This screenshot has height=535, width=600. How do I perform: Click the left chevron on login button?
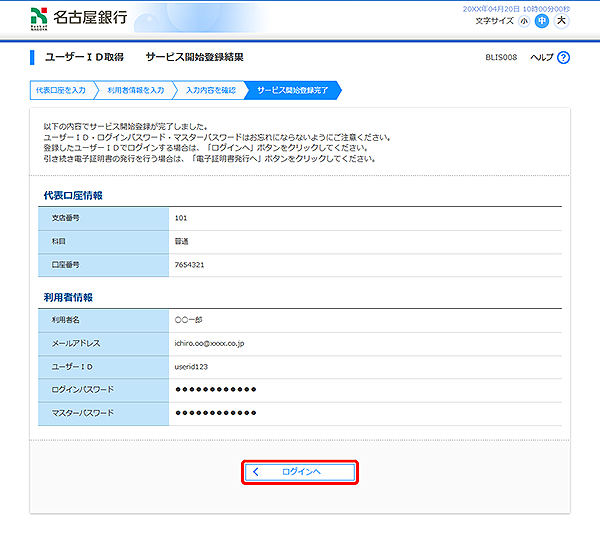(256, 471)
